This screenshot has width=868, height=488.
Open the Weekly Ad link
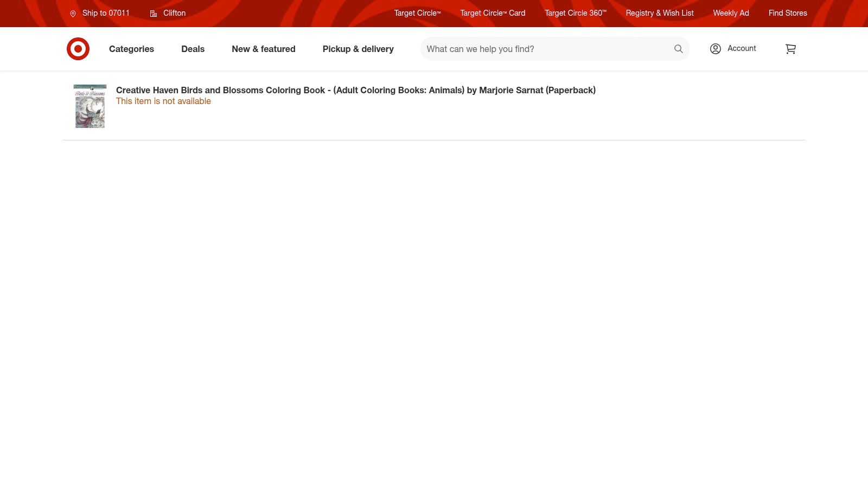click(731, 13)
